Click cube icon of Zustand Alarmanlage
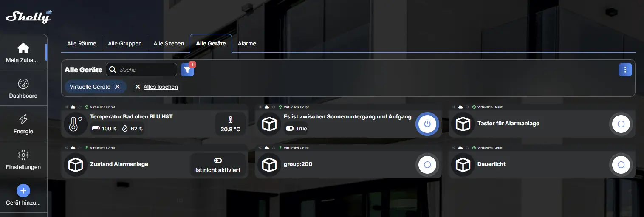The height and width of the screenshot is (217, 644). (x=76, y=165)
